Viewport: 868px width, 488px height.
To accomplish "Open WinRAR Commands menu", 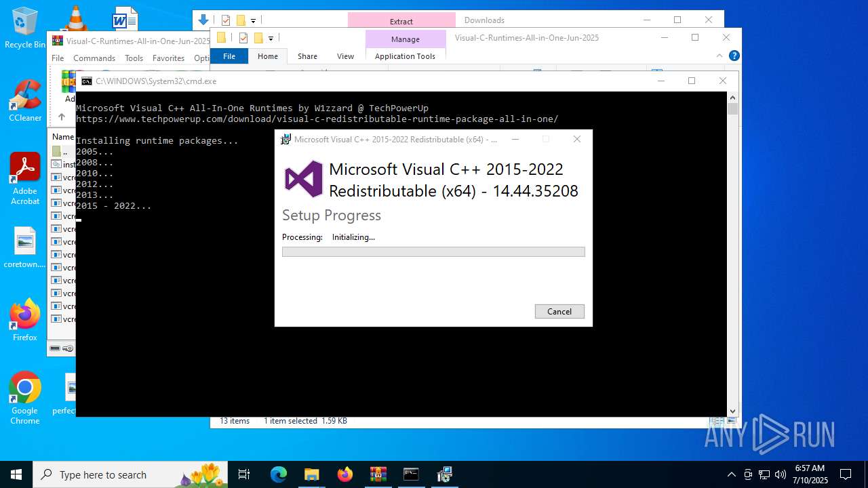I will tap(94, 58).
